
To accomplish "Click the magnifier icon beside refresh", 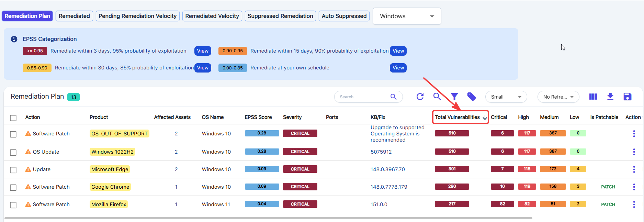I will click(x=437, y=97).
